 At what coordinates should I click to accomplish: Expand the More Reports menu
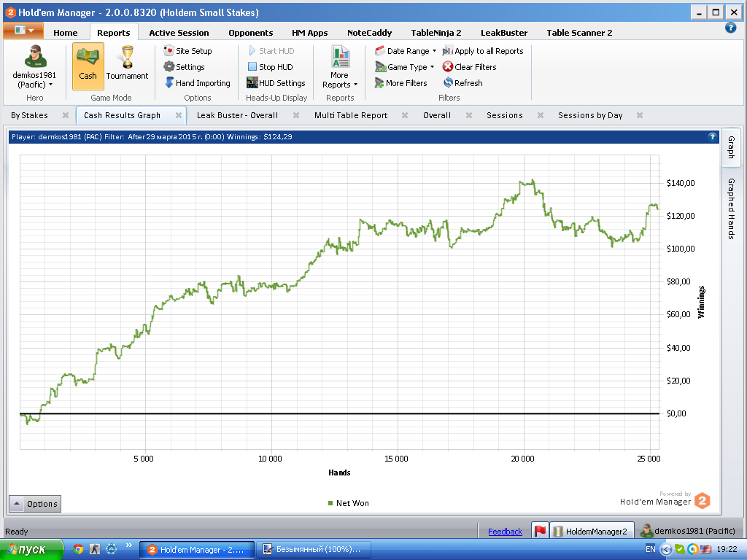(340, 67)
